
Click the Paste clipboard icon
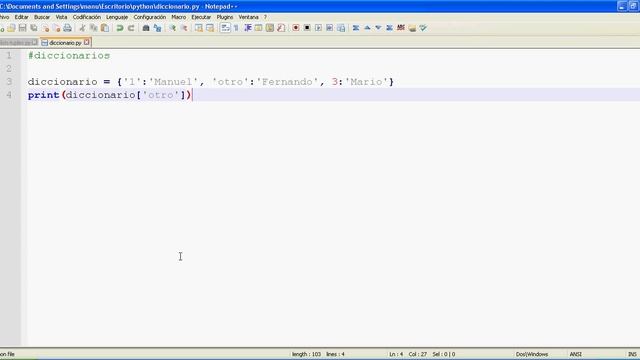[105, 28]
